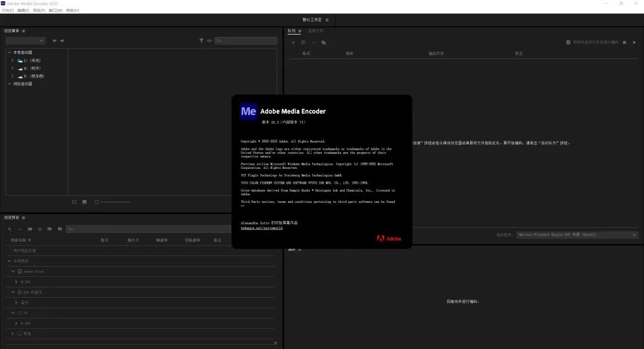The width and height of the screenshot is (644, 349).
Task: Click the 格式 column header in queue
Action: coord(306,54)
